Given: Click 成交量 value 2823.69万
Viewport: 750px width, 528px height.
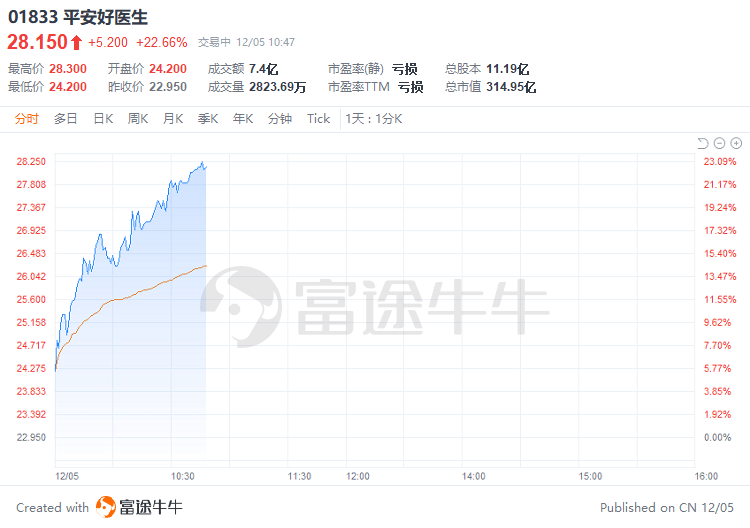Looking at the screenshot, I should [x=277, y=87].
